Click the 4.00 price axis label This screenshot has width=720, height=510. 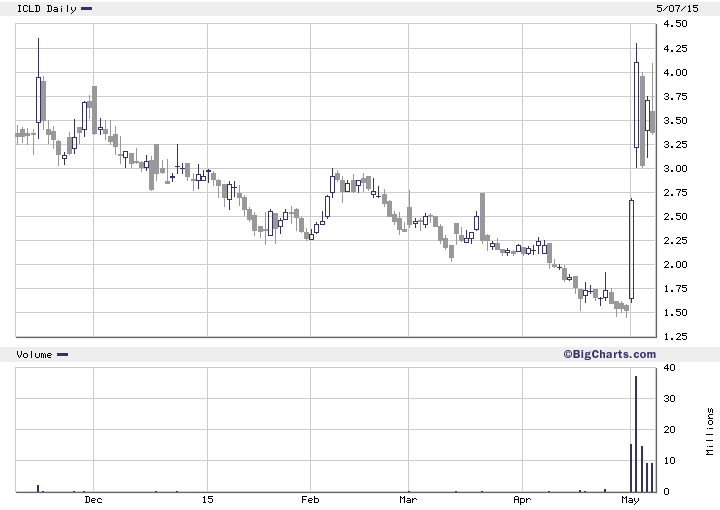tap(675, 73)
